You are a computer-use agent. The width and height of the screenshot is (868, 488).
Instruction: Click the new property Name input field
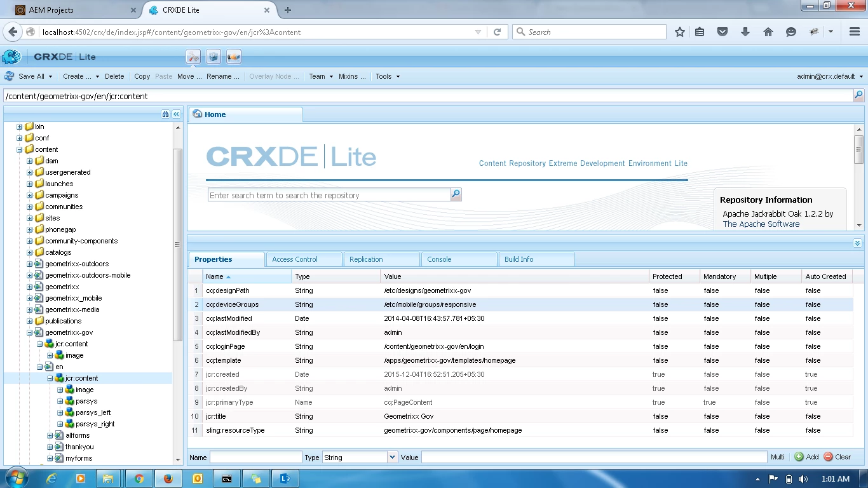(x=256, y=457)
